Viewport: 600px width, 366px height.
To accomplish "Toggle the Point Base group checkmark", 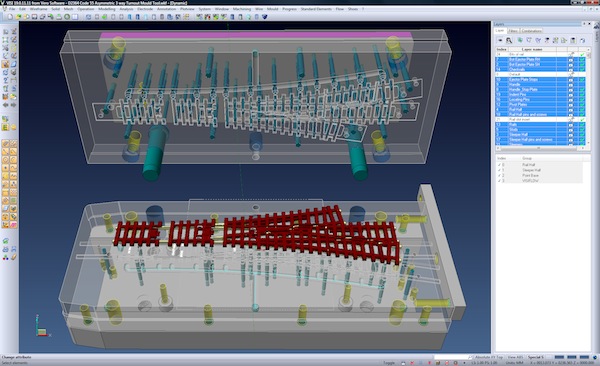I will (499, 175).
